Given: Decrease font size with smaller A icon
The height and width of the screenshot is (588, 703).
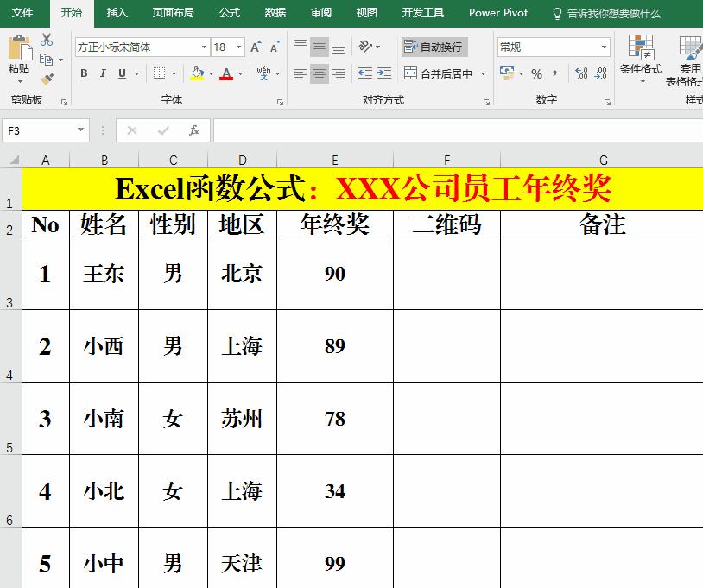Looking at the screenshot, I should (x=275, y=47).
